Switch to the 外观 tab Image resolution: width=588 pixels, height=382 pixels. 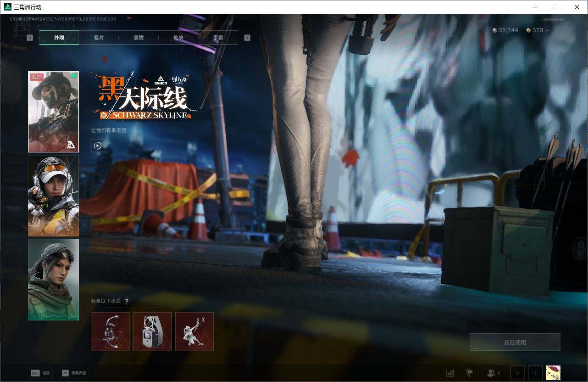[x=59, y=38]
